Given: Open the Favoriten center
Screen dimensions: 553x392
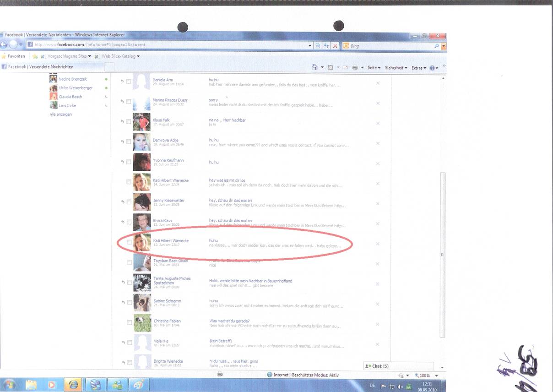Looking at the screenshot, I should [x=13, y=56].
